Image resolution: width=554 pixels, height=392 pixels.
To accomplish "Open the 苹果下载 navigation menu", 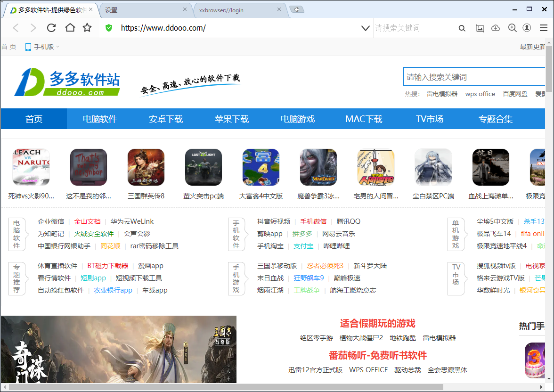I will [232, 119].
